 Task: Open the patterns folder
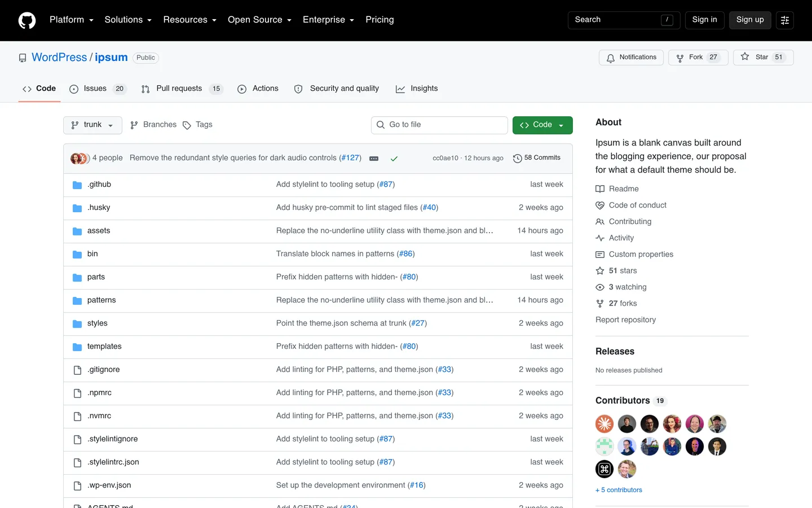point(101,300)
